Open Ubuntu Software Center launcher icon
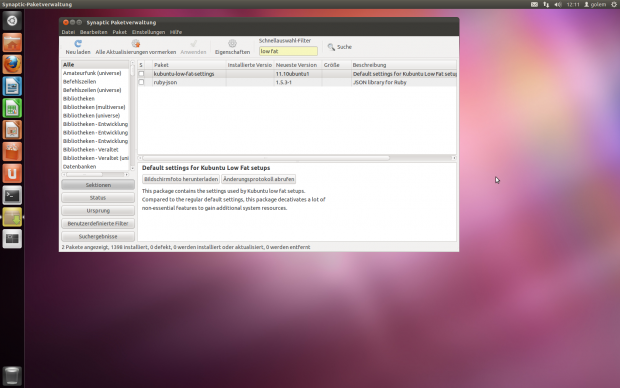Screen dimensions: 620x388 [12, 151]
